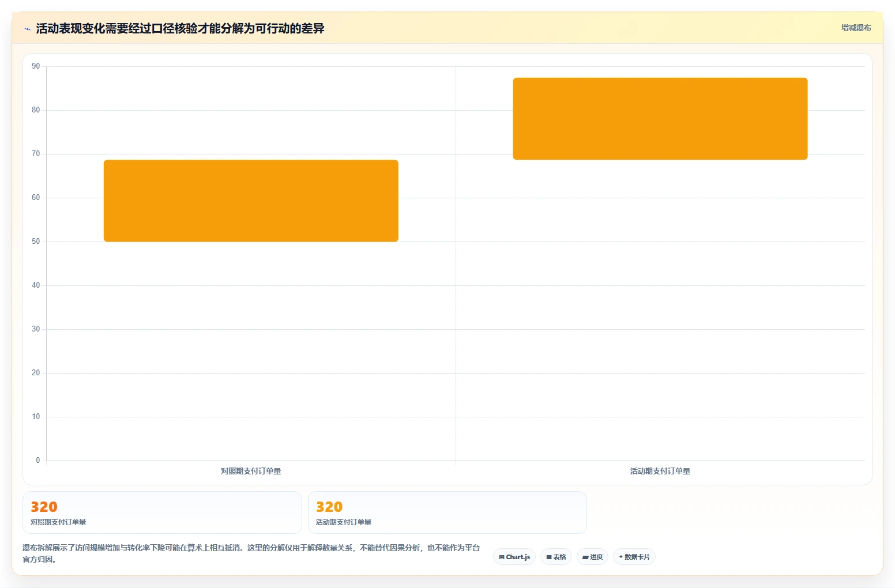Click the title 活动表现变化需要经过口径核验
The height and width of the screenshot is (588, 895).
pyautogui.click(x=180, y=28)
